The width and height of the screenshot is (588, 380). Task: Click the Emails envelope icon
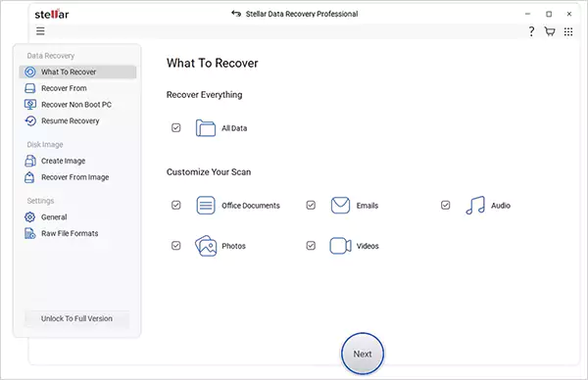click(x=340, y=205)
